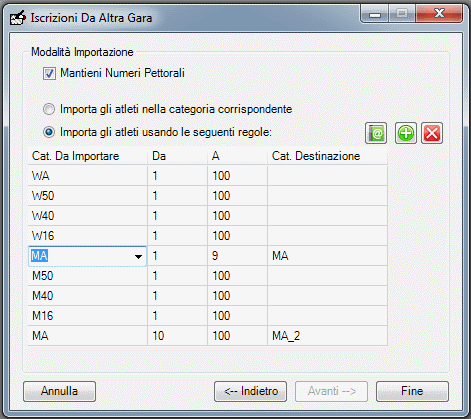This screenshot has height=419, width=471.
Task: Close the dialog with the red X
Action: point(439,14)
